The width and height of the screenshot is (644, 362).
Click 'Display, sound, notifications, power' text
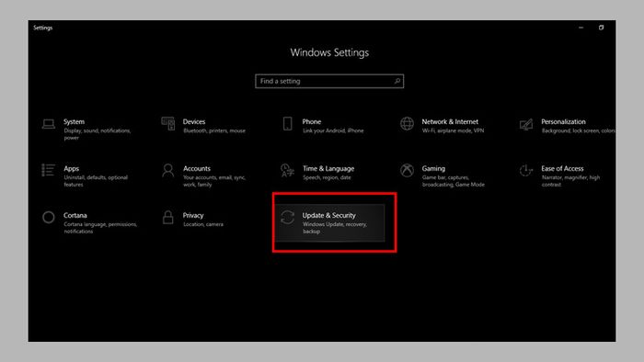click(x=98, y=134)
